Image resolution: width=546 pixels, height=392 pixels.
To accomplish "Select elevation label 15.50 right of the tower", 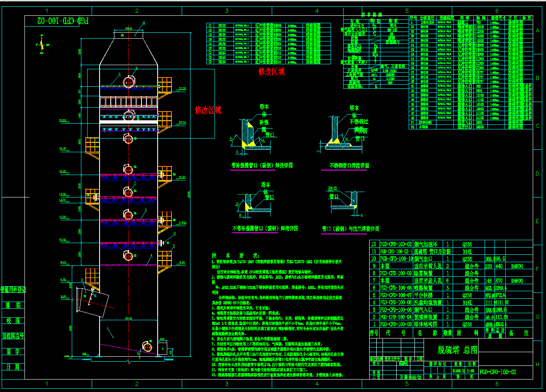I will 182,177.
